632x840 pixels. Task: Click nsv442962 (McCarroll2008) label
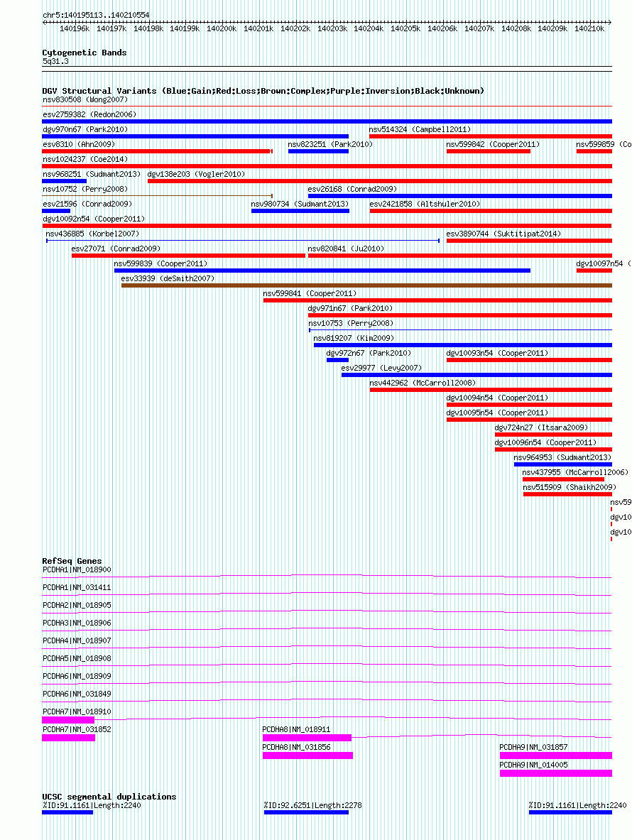(x=423, y=383)
